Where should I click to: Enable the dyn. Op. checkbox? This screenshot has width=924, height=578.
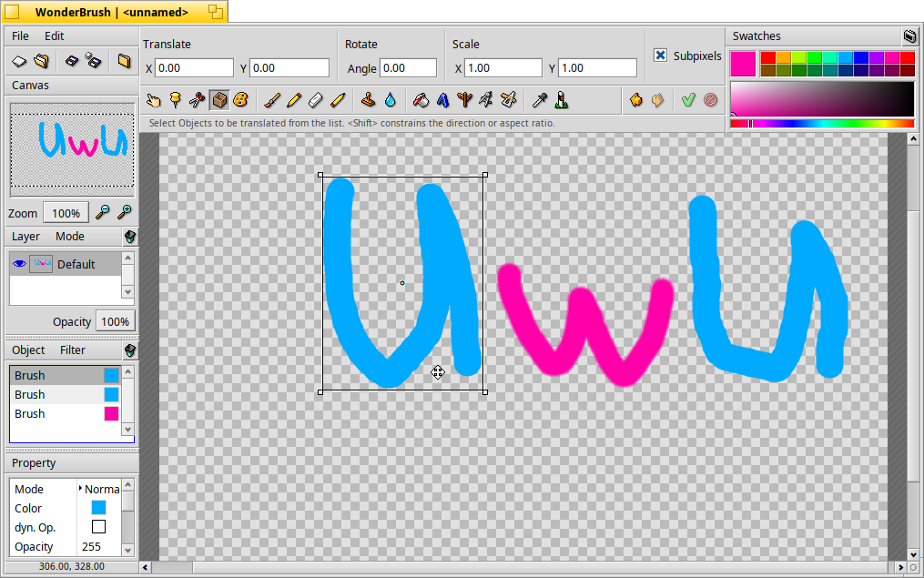99,527
